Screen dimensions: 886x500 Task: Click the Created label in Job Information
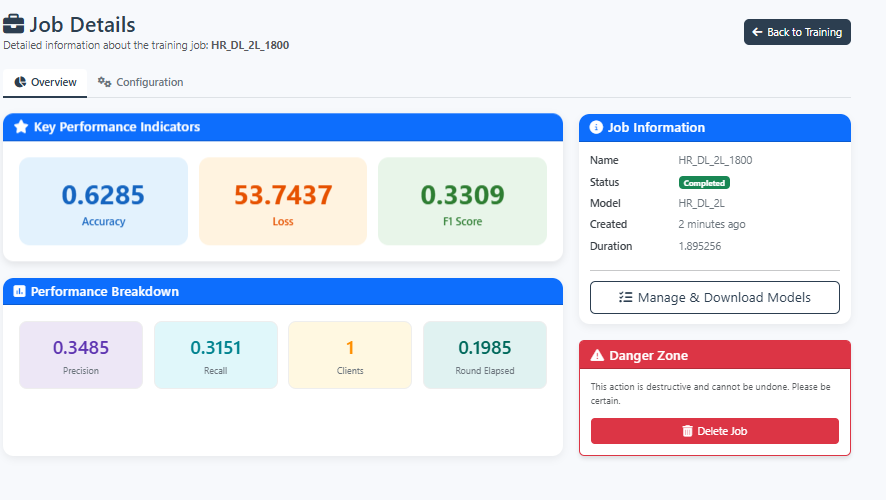click(609, 224)
